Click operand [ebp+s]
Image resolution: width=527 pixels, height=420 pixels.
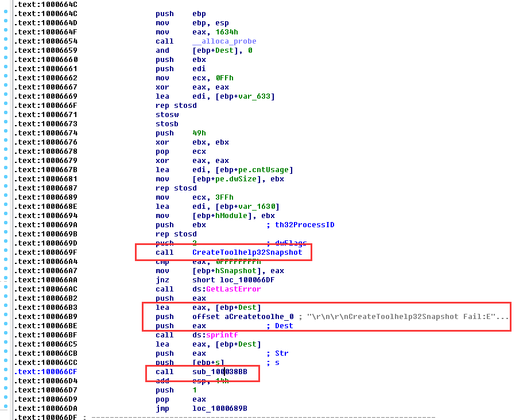click(x=208, y=363)
